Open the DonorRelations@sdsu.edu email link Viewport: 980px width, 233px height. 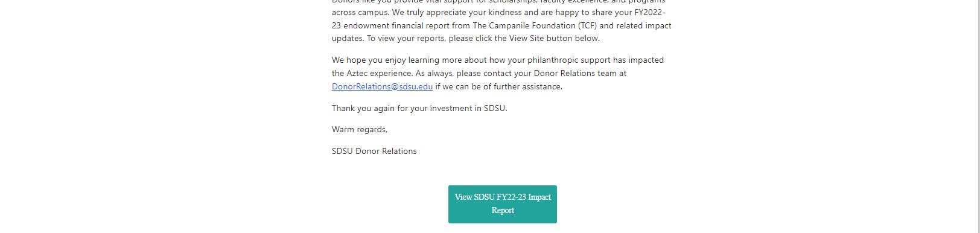click(x=382, y=86)
